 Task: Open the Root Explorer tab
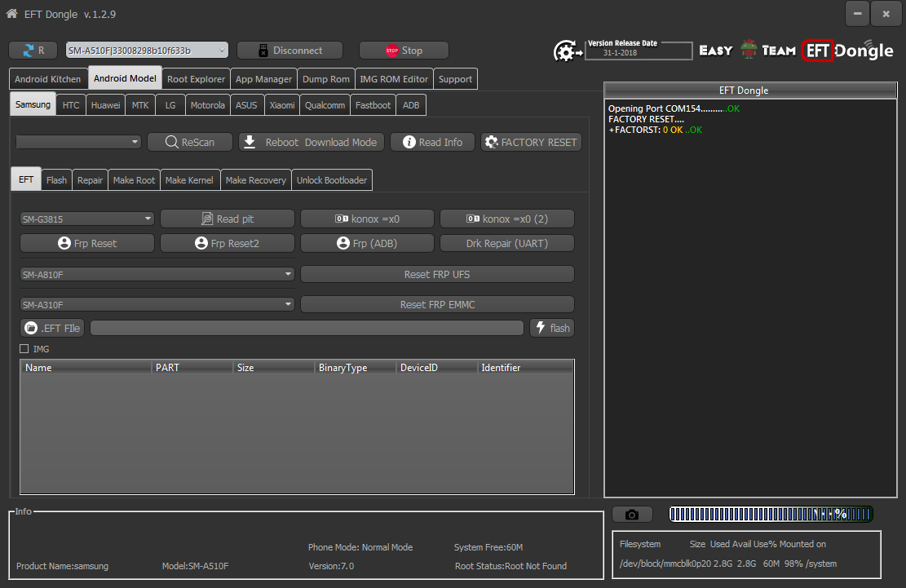196,79
